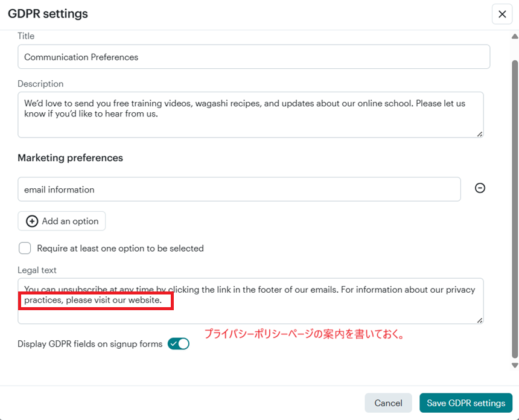
Task: Click the "Display GDPR fields on signup forms" label
Action: [x=90, y=344]
